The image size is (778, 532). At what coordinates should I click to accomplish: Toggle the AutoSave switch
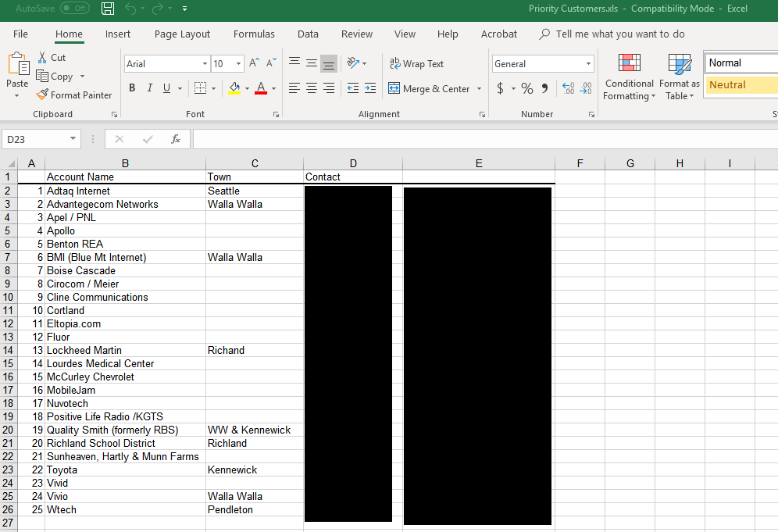pyautogui.click(x=75, y=9)
